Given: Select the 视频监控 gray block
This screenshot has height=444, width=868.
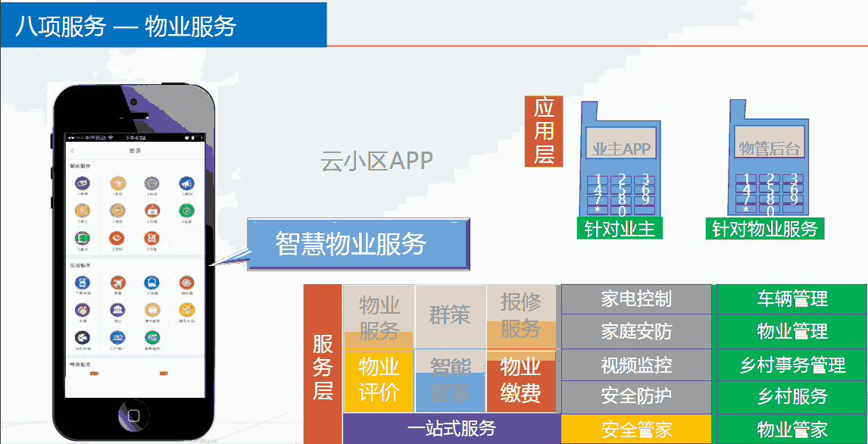Looking at the screenshot, I should 636,364.
